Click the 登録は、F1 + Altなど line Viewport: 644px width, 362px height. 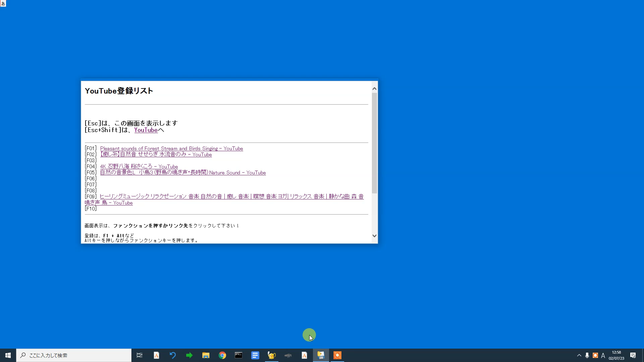(x=109, y=236)
